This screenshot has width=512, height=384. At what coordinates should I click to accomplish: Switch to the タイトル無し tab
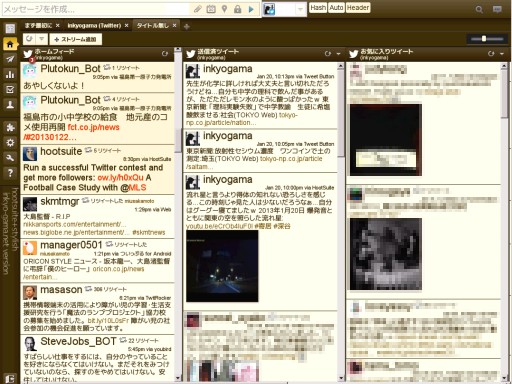point(153,26)
